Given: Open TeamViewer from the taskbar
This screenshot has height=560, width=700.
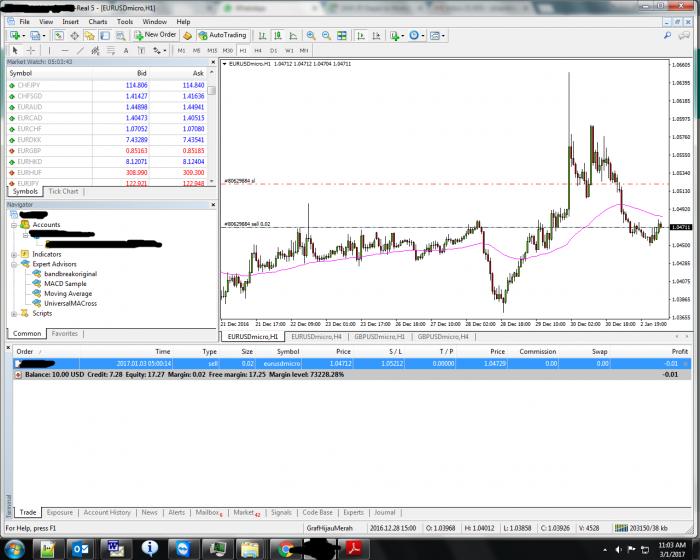Looking at the screenshot, I should point(183,548).
